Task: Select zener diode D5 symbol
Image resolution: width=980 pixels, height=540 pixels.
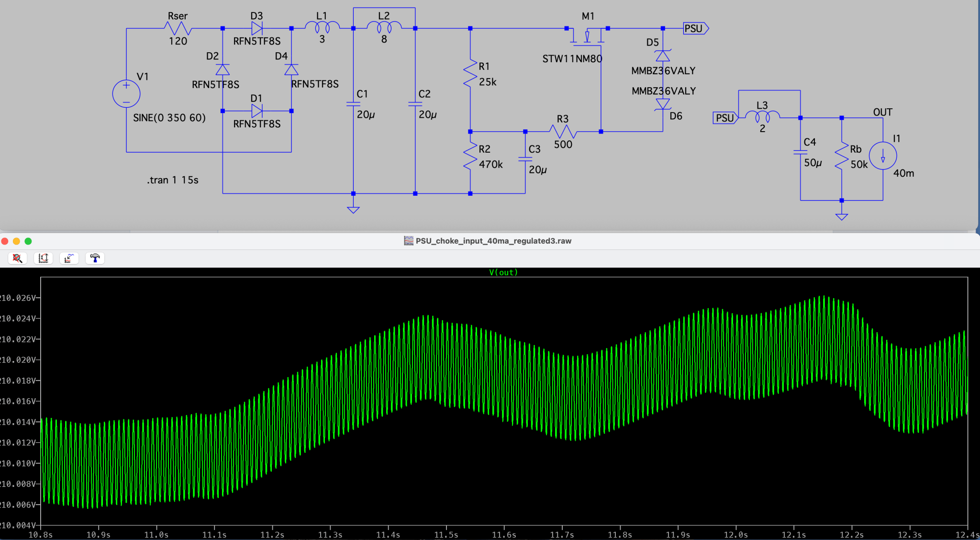Action: click(x=663, y=56)
